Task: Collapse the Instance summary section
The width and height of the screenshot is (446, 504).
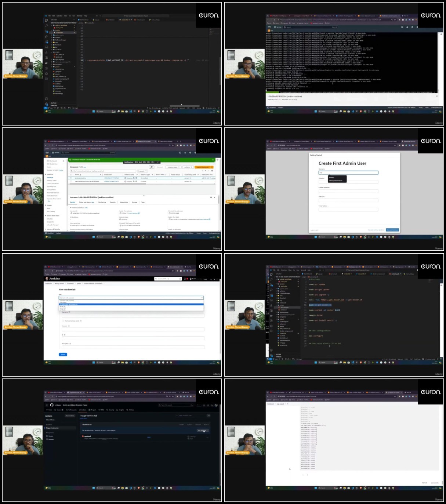Action: [71, 208]
